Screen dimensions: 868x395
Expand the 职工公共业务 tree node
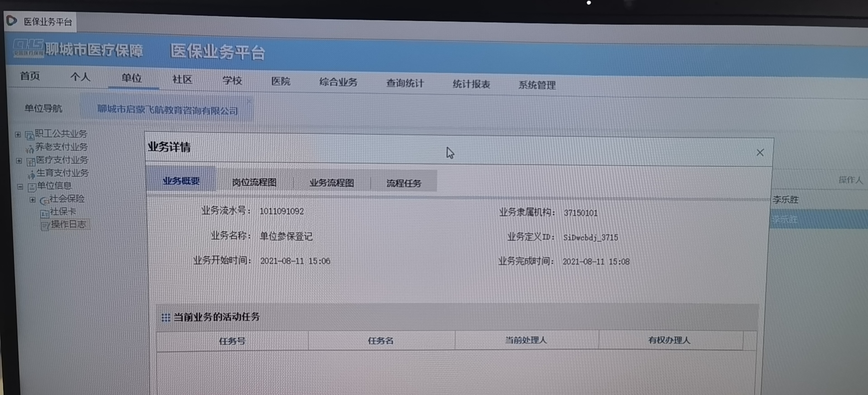tap(18, 134)
